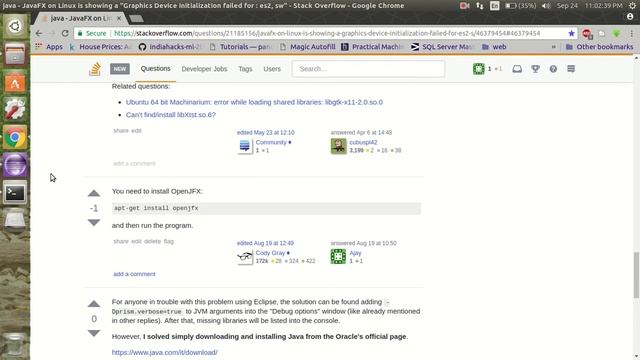Open the Ubuntu 64 bit Machinarium link

(x=254, y=102)
